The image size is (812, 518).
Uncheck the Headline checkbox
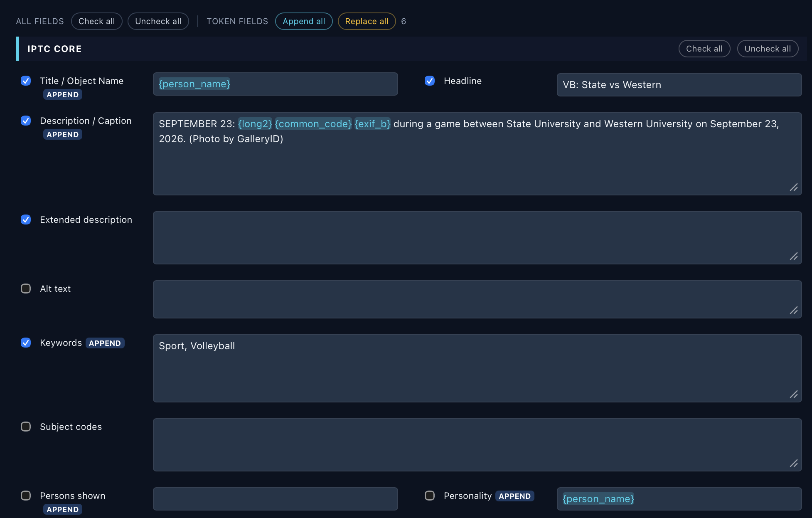click(x=430, y=81)
